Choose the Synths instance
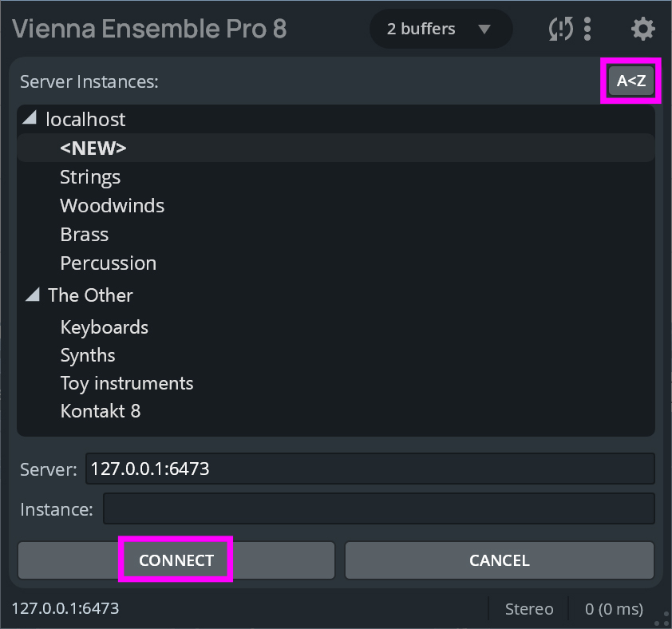 (x=88, y=355)
